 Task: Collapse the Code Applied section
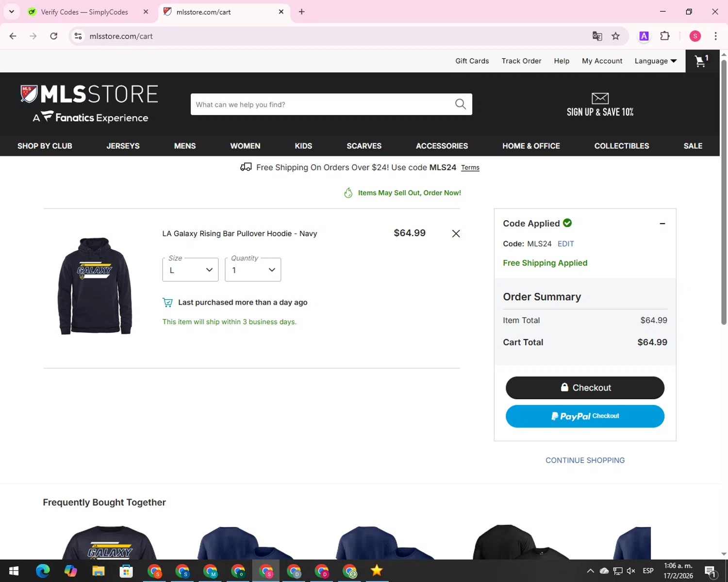point(662,224)
